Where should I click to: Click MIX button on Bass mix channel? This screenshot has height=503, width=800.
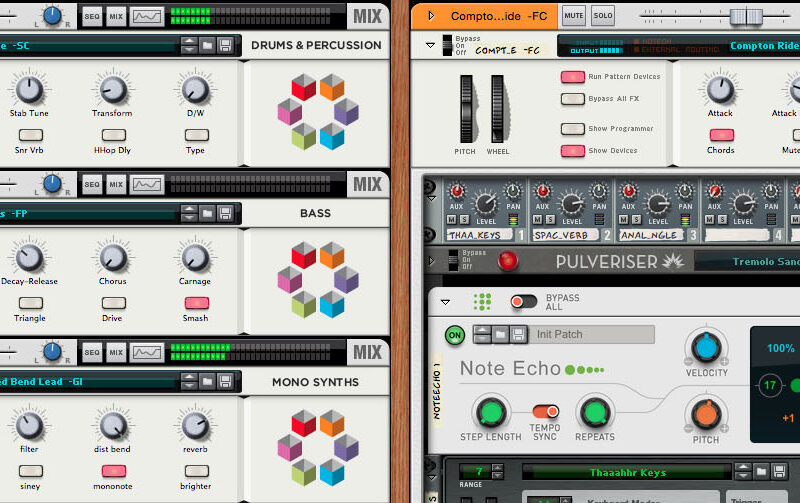(x=116, y=185)
